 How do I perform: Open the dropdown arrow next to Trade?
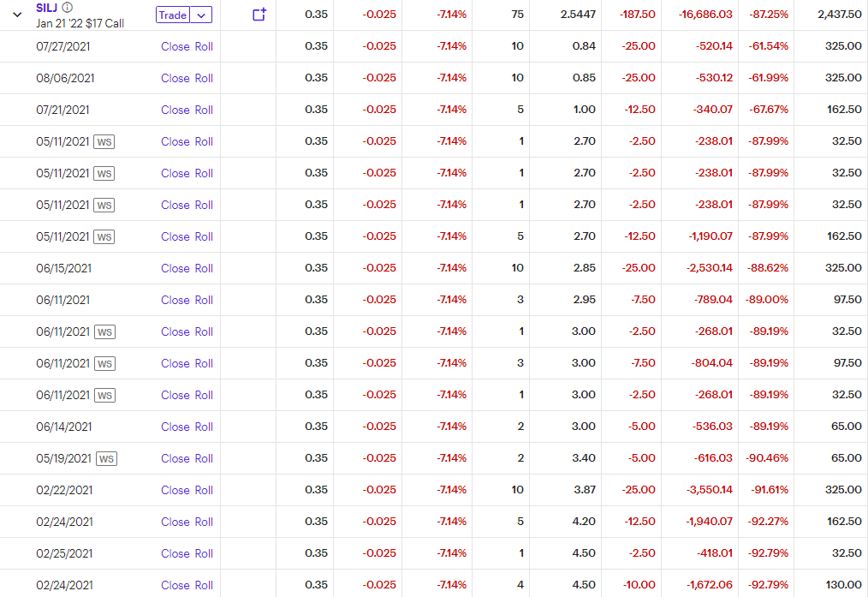pos(201,15)
